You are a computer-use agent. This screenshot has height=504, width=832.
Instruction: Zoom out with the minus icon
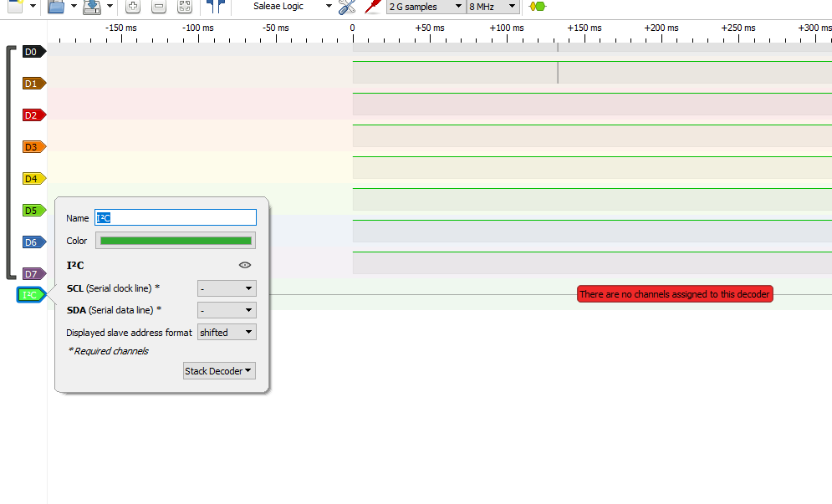(159, 7)
